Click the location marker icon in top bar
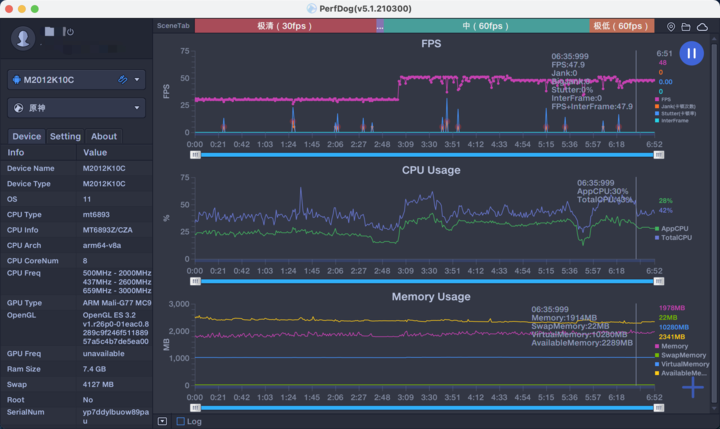Screen dimensions: 720x429 point(671,27)
